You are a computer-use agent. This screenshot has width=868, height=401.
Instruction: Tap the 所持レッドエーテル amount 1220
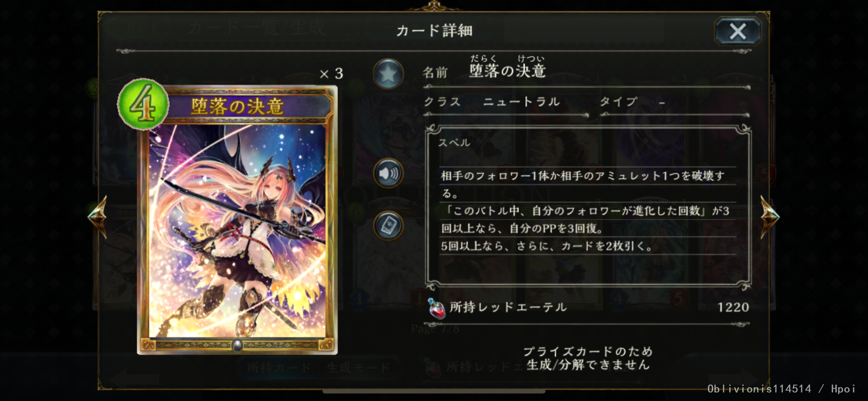pyautogui.click(x=733, y=307)
